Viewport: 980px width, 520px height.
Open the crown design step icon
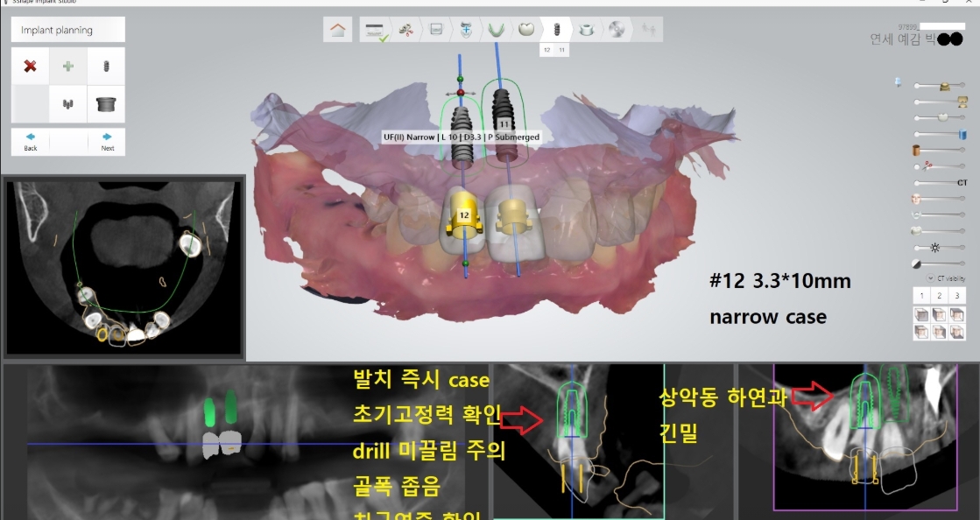[x=526, y=30]
